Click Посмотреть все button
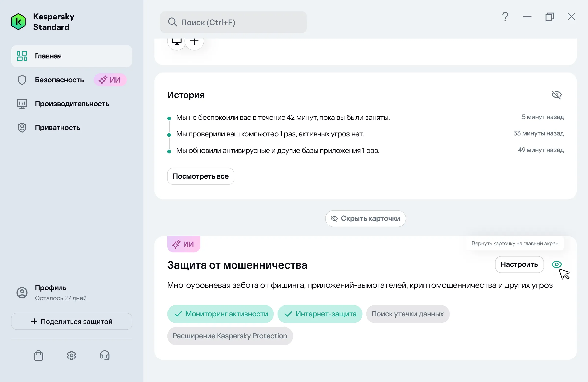This screenshot has height=382, width=588. click(201, 176)
